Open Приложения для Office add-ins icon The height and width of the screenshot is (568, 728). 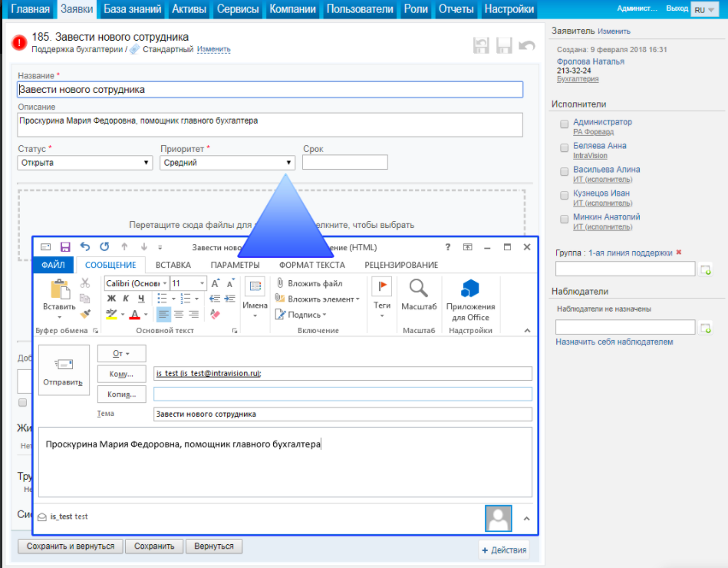[470, 289]
